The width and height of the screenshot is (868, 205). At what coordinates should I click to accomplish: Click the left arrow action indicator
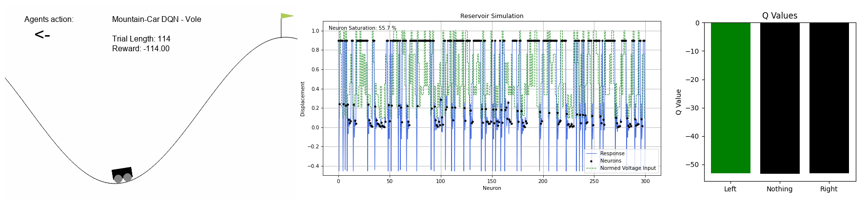[x=42, y=35]
